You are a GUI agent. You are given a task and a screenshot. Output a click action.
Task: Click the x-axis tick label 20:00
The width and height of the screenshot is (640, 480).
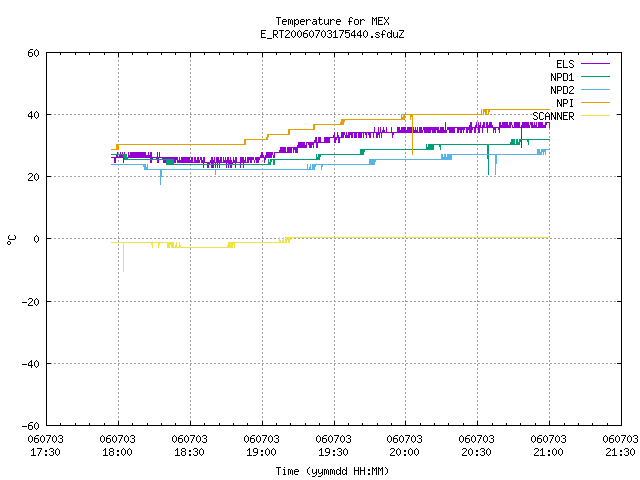pos(404,452)
